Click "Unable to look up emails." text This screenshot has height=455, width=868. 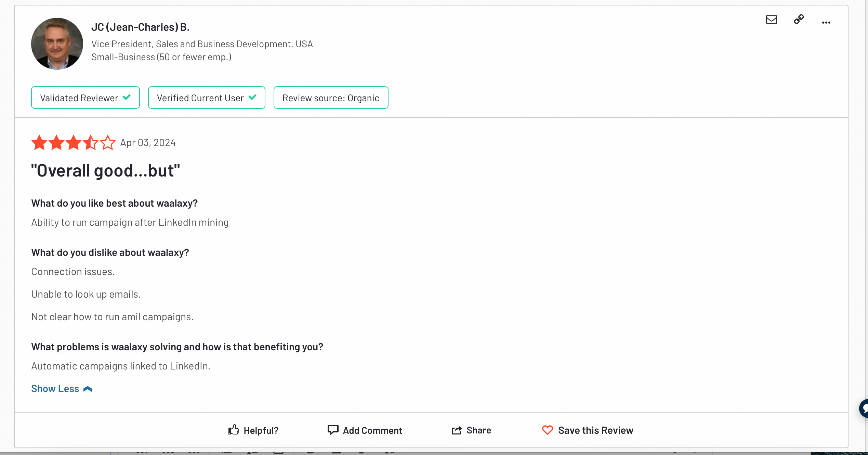pos(86,294)
